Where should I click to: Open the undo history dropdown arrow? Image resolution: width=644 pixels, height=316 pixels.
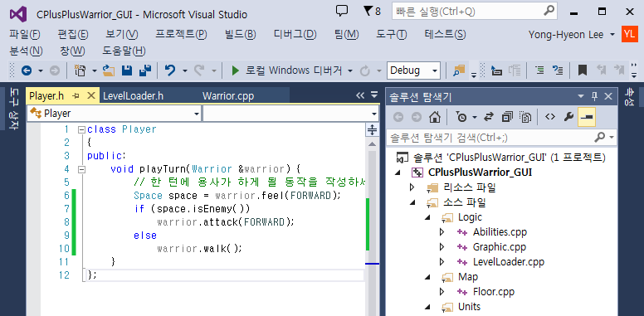click(x=184, y=71)
